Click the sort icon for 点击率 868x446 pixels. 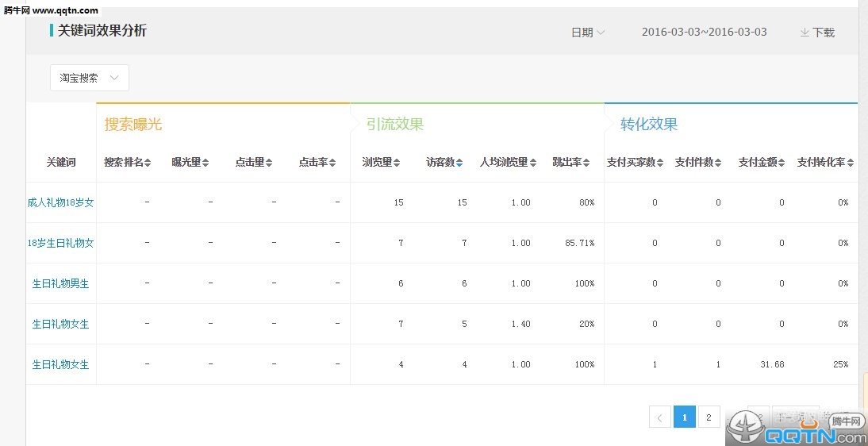point(332,163)
